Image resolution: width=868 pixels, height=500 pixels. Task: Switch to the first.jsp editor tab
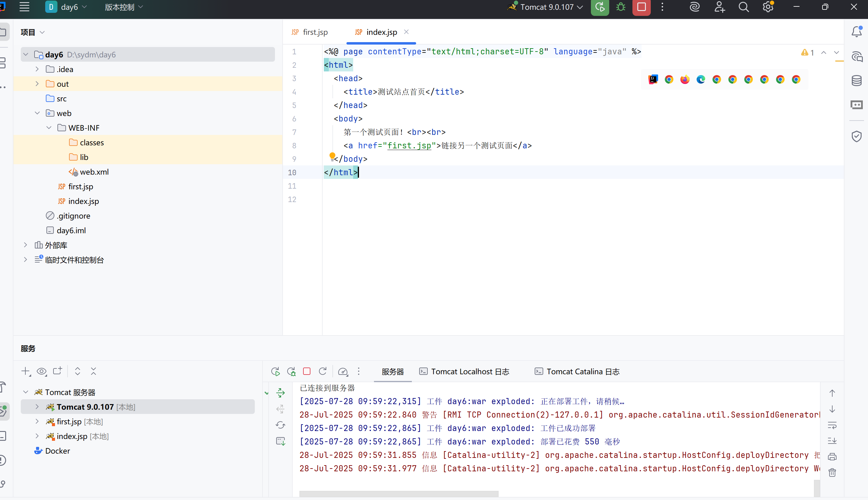315,32
